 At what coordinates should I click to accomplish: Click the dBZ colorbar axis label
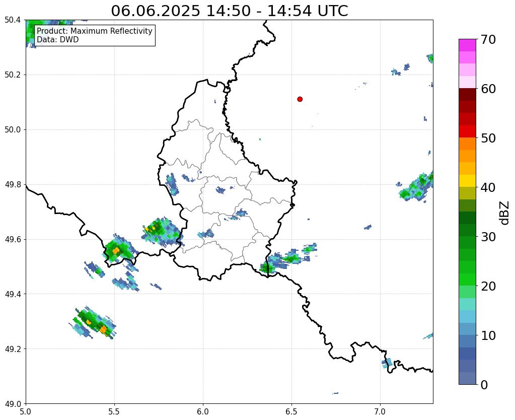point(505,213)
